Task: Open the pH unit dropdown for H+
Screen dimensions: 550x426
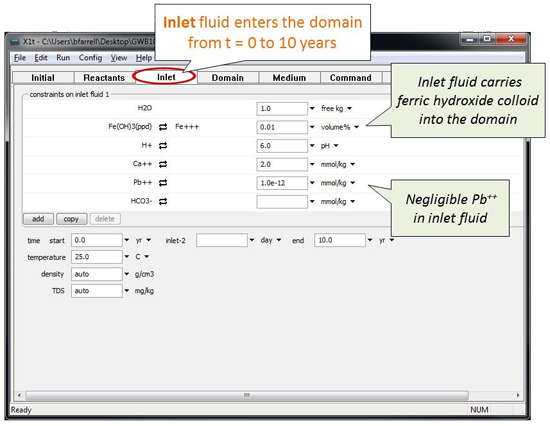Action: tap(336, 146)
